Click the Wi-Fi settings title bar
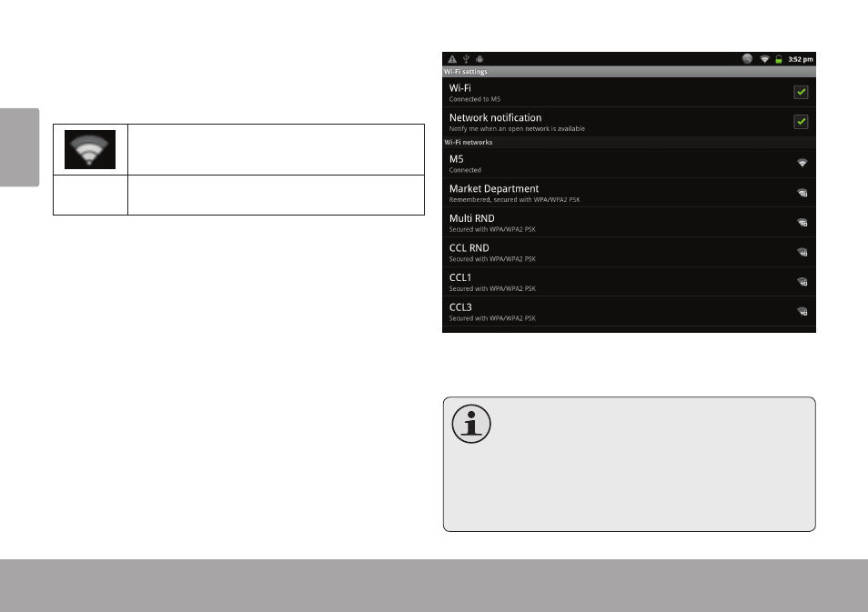 629,71
